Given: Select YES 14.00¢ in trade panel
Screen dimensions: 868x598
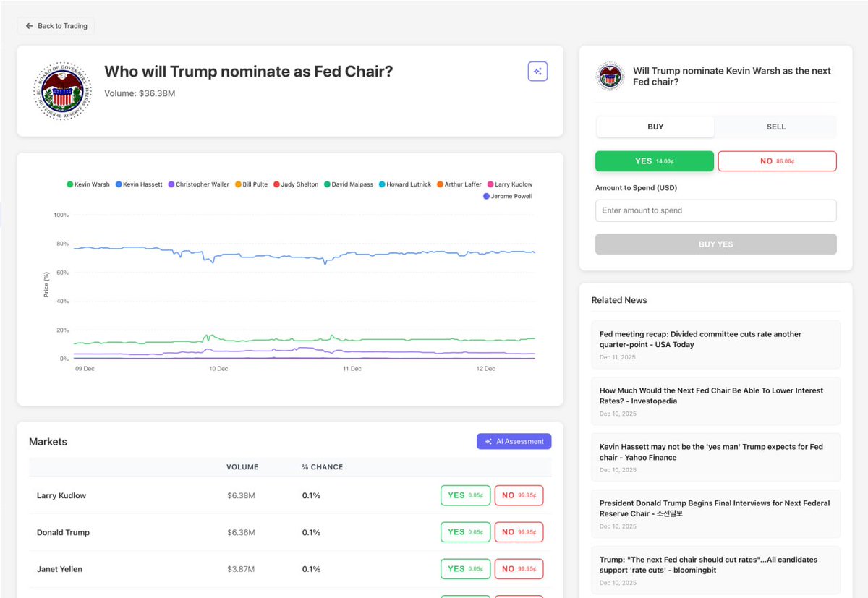Looking at the screenshot, I should [655, 161].
